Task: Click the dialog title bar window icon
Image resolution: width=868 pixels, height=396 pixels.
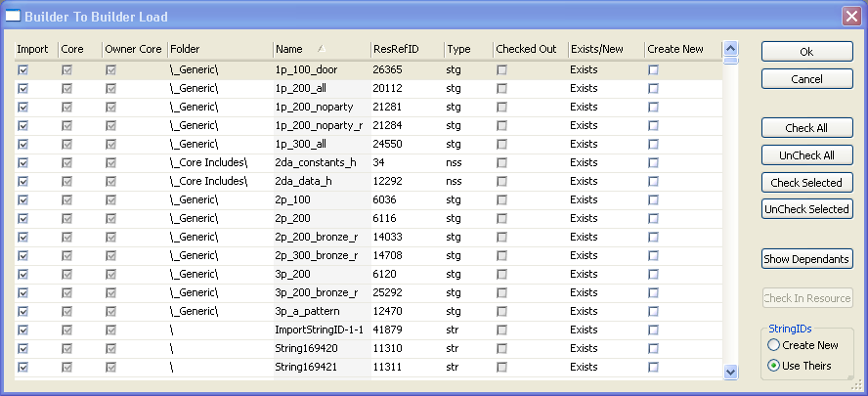Action: coord(14,17)
